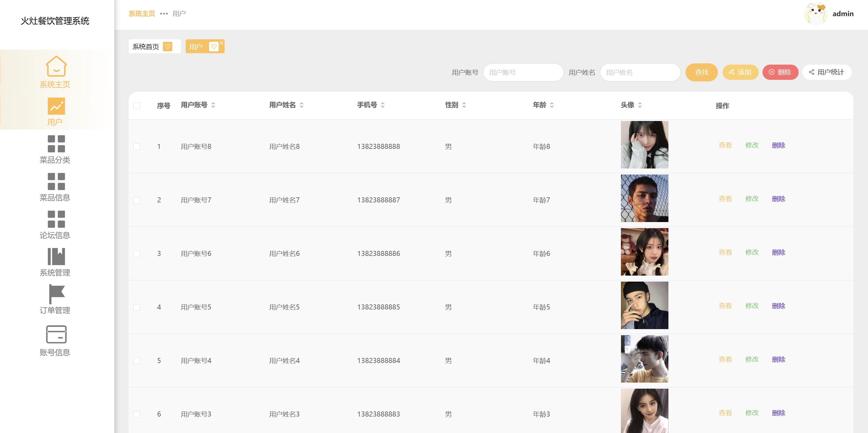
Task: Select the checkbox for row 用户账号6
Action: [x=137, y=254]
